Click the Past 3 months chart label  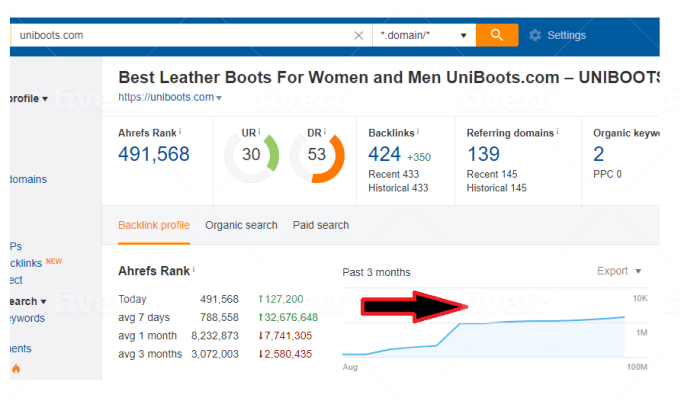click(376, 272)
